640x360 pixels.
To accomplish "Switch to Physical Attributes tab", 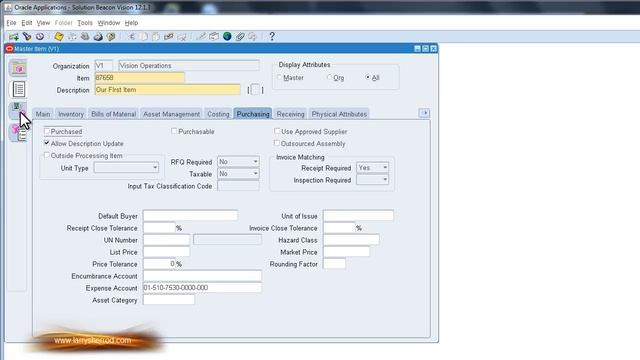I will point(339,114).
